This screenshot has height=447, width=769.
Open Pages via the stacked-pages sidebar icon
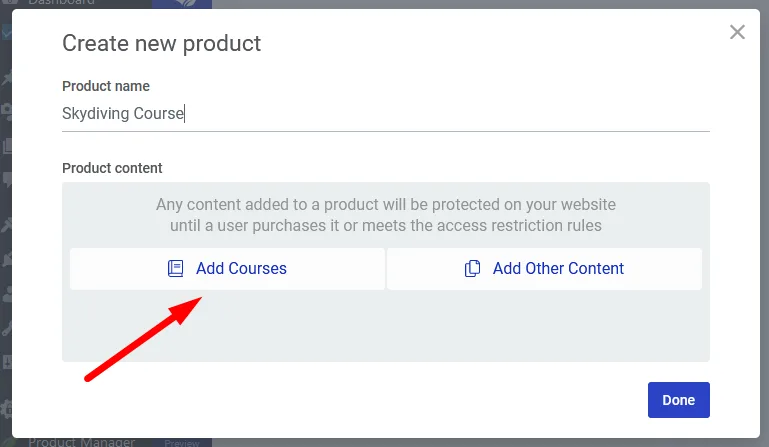[x=6, y=146]
